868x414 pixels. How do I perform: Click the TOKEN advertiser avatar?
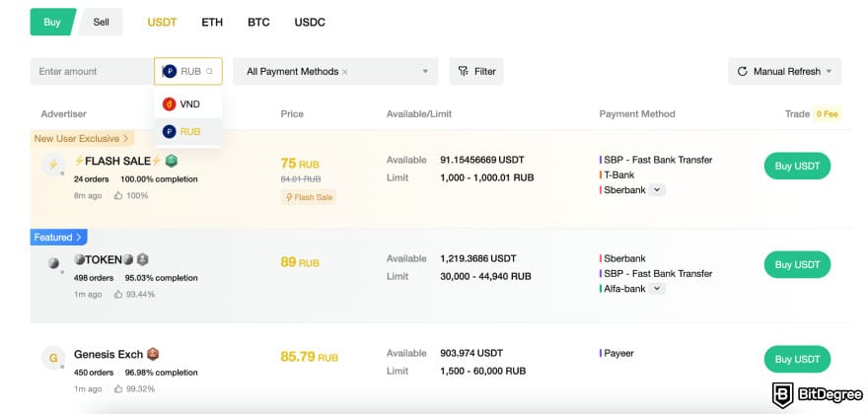click(x=53, y=263)
